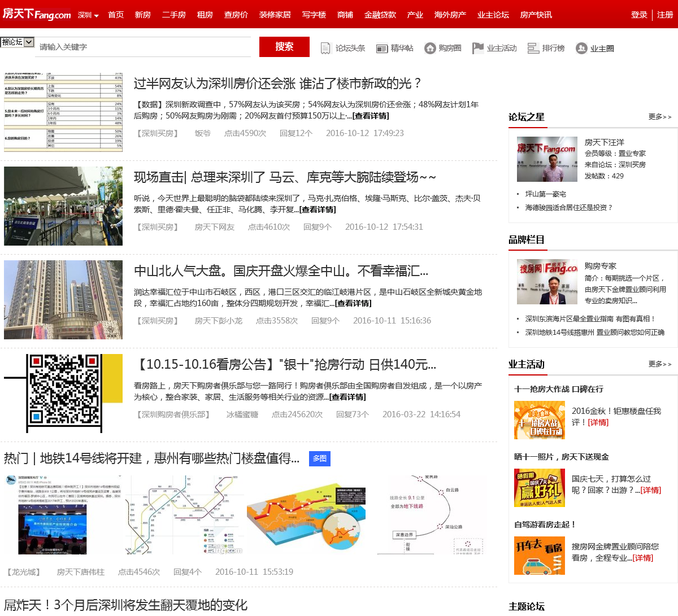Click 查看详情 in the 现场直击 article

pos(318,209)
